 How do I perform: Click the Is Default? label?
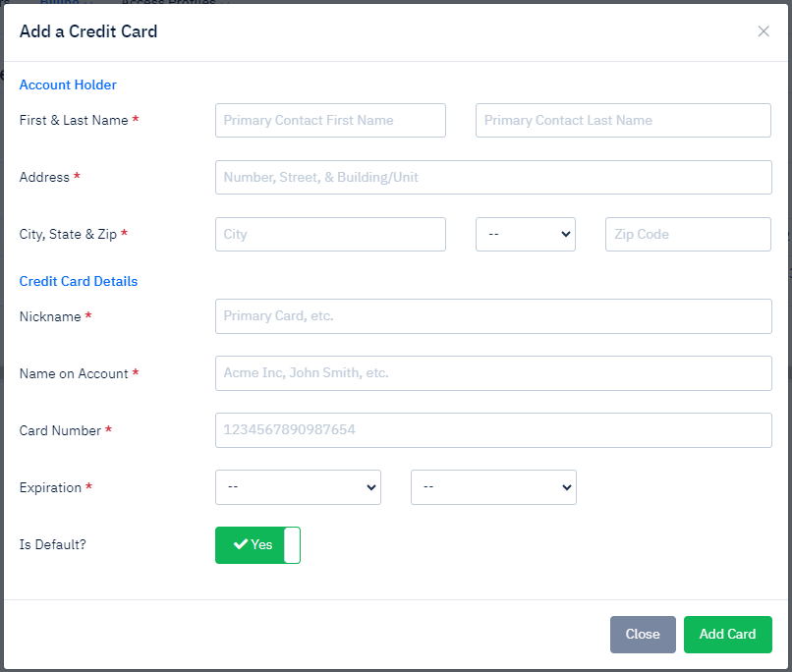point(53,544)
